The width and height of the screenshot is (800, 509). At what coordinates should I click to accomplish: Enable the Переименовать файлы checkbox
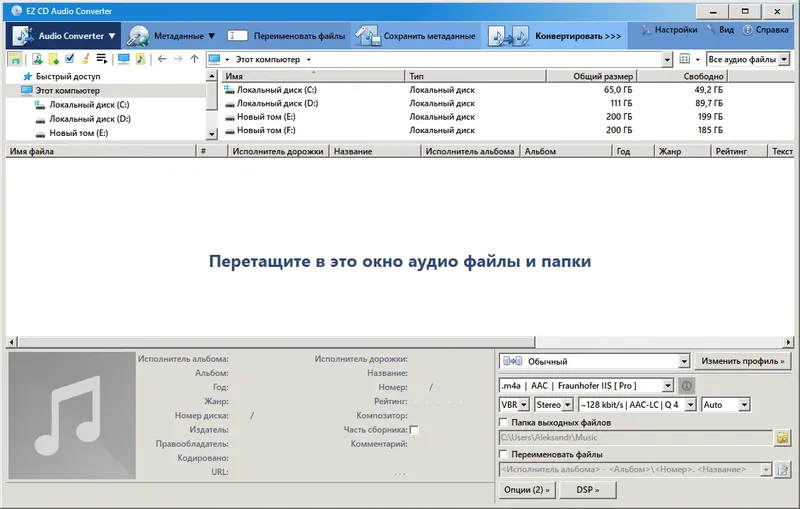tap(504, 454)
